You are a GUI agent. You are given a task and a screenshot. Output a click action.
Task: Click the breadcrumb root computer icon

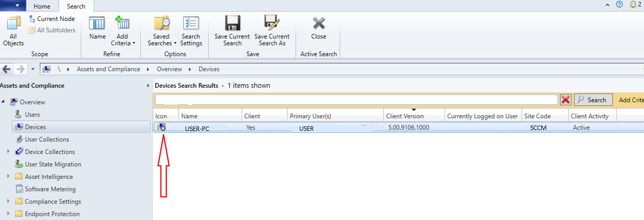pyautogui.click(x=47, y=69)
